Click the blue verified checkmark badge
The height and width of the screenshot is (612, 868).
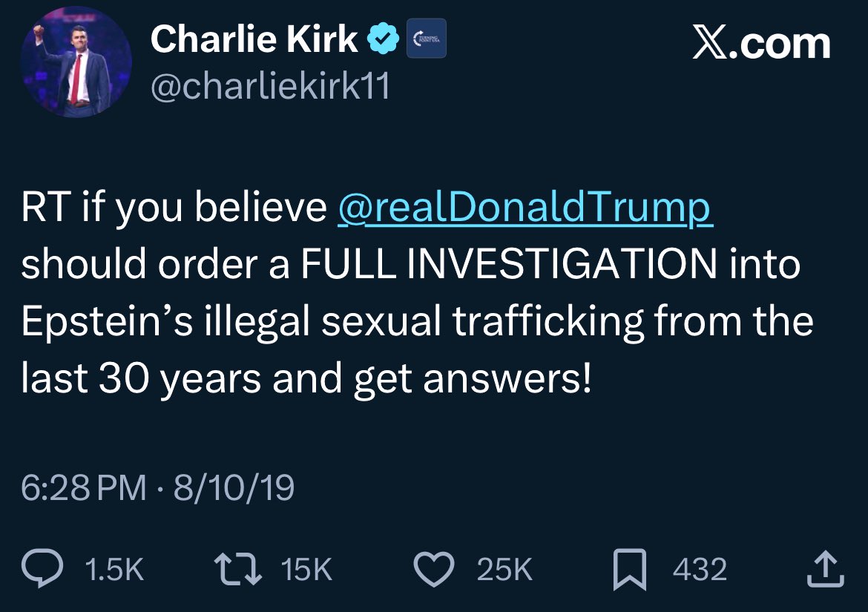tap(384, 39)
